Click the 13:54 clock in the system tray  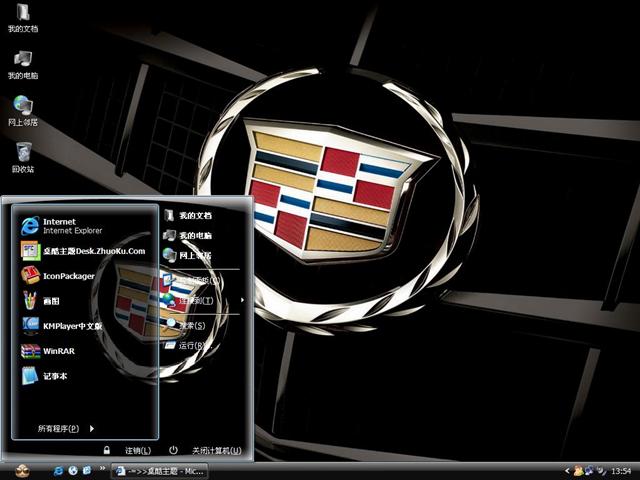(620, 471)
